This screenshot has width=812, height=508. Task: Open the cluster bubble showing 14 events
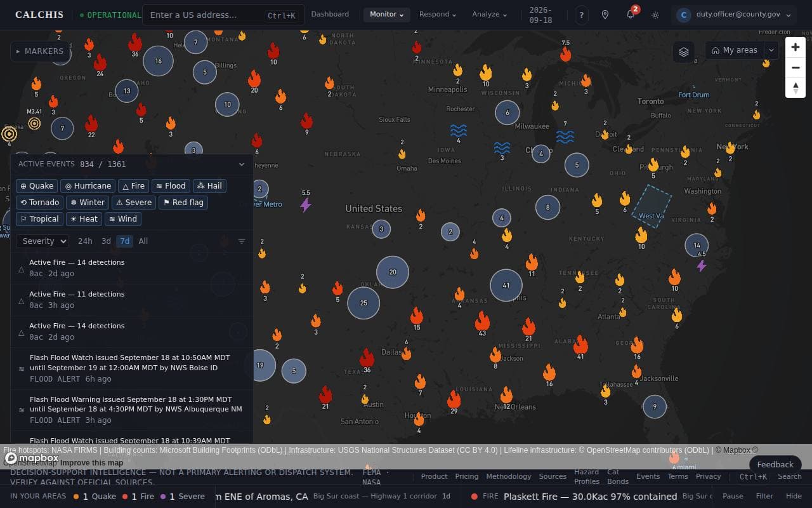coord(697,245)
